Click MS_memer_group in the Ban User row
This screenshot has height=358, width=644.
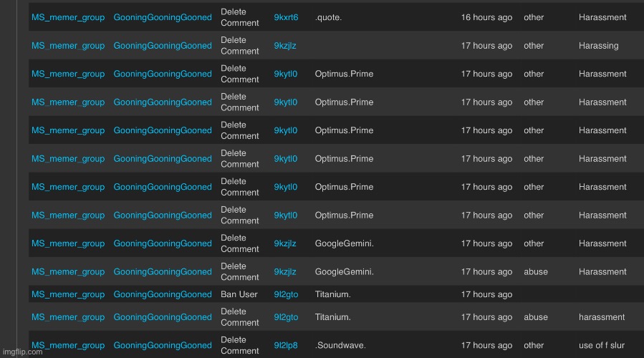(68, 294)
